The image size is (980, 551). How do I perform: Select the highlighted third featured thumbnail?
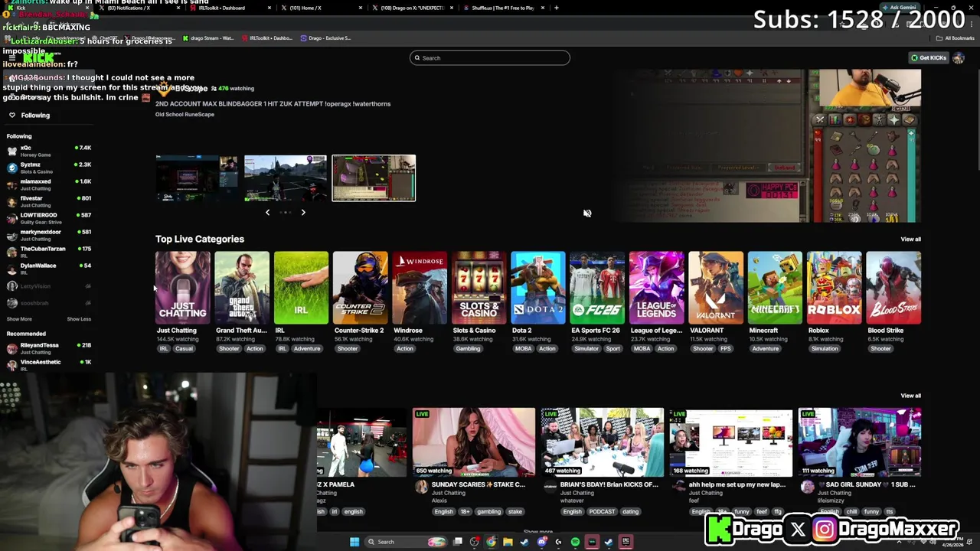pos(374,178)
